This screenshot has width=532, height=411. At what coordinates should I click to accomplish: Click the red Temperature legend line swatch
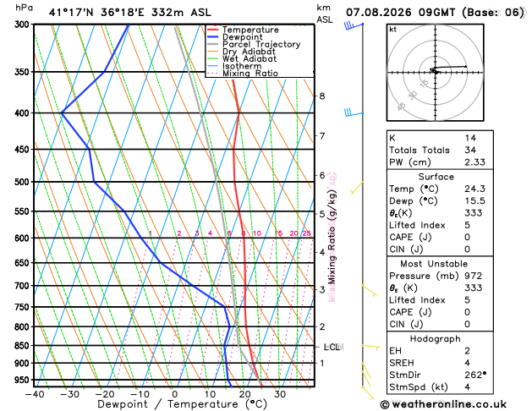213,30
